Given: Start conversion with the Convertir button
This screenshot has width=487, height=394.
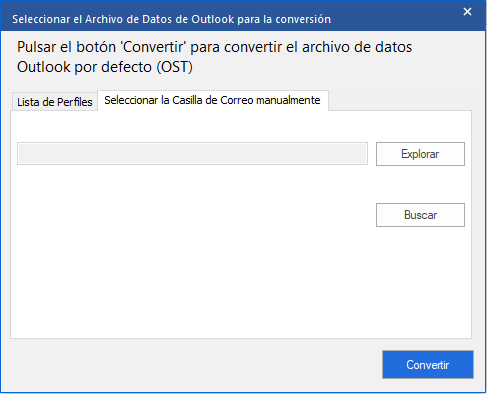Looking at the screenshot, I should click(428, 364).
